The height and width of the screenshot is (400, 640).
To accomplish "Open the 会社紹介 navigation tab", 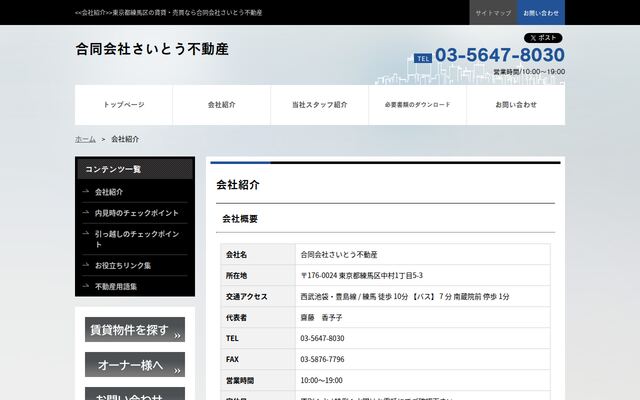I will [x=222, y=105].
